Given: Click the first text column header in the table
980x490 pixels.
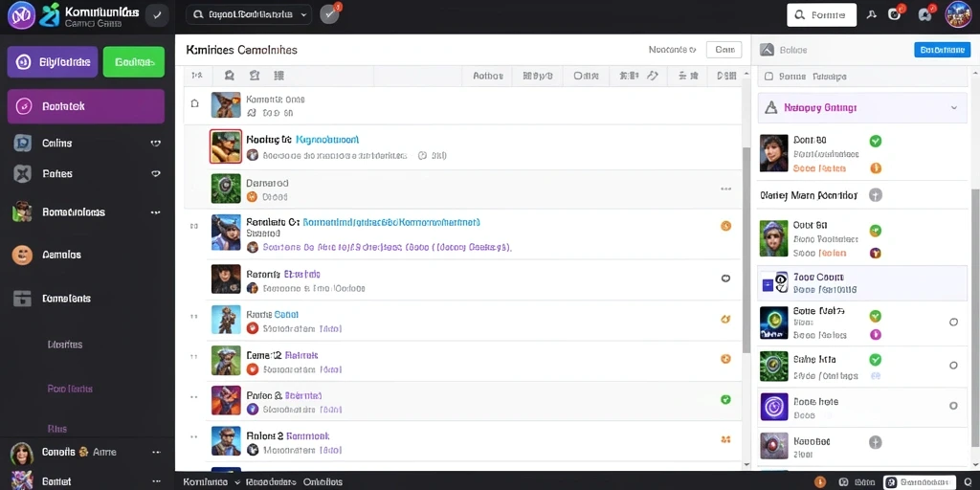Looking at the screenshot, I should [x=487, y=76].
